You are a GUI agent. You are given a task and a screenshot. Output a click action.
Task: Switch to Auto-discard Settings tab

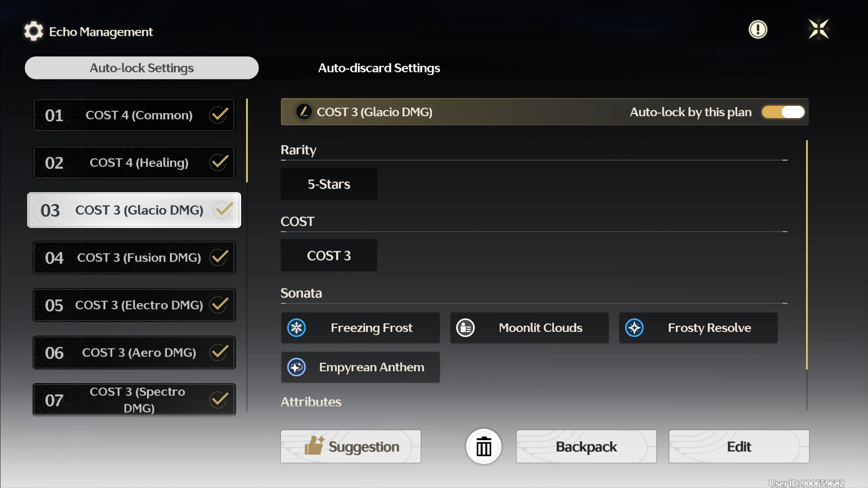coord(379,68)
